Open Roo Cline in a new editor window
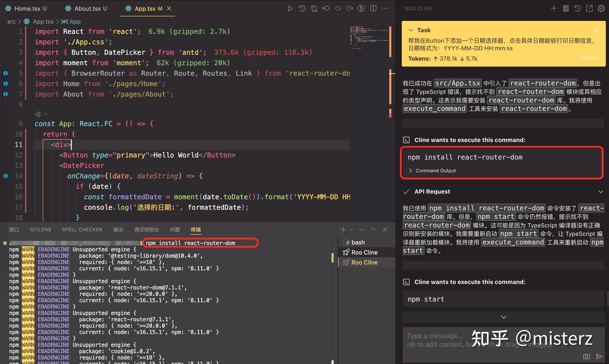 (589, 8)
